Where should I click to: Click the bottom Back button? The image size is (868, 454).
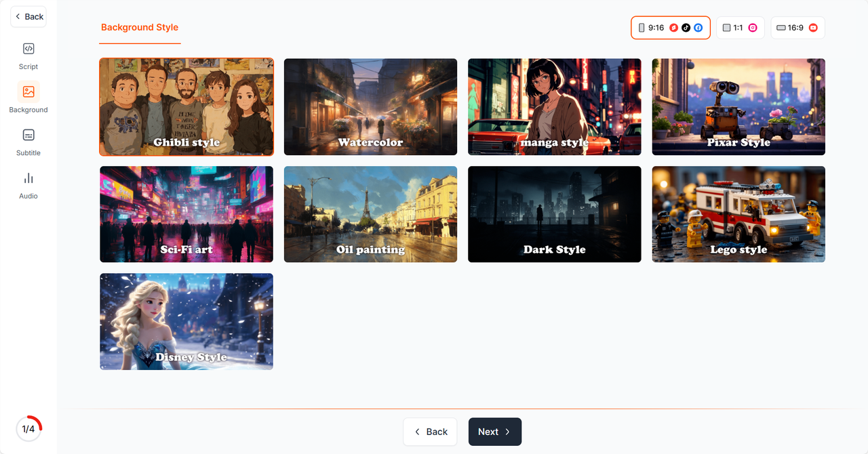[x=430, y=432]
